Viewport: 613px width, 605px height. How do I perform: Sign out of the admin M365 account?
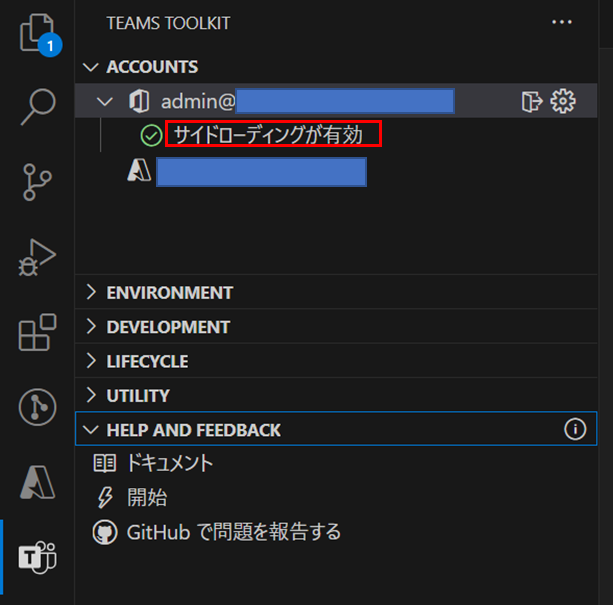click(532, 101)
